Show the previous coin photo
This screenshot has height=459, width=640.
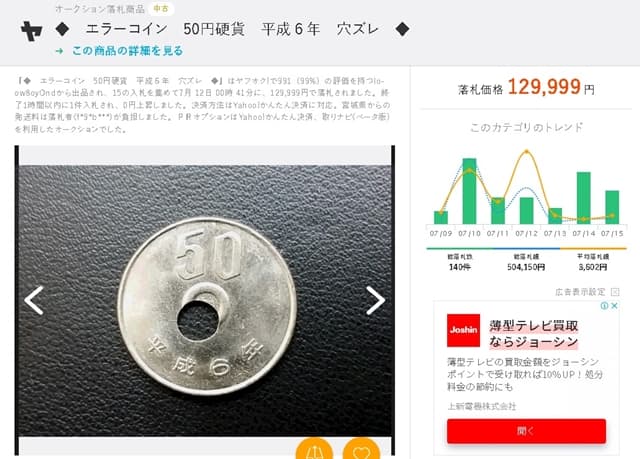34,300
